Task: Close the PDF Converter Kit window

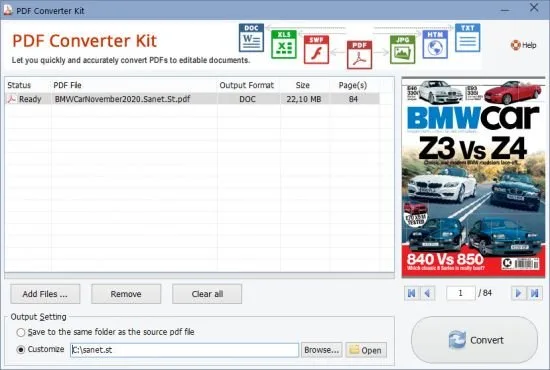Action: click(534, 8)
